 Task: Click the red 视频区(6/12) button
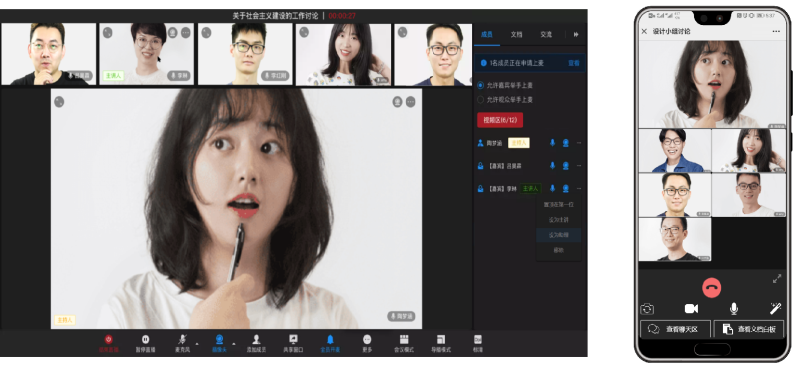[500, 120]
